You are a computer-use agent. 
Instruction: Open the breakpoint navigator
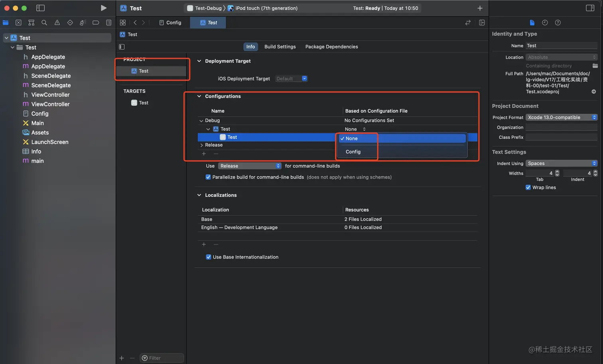(x=96, y=23)
